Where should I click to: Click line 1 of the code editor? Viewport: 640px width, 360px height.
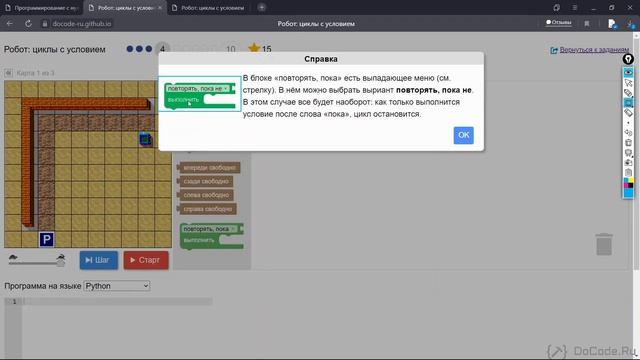pyautogui.click(x=117, y=302)
